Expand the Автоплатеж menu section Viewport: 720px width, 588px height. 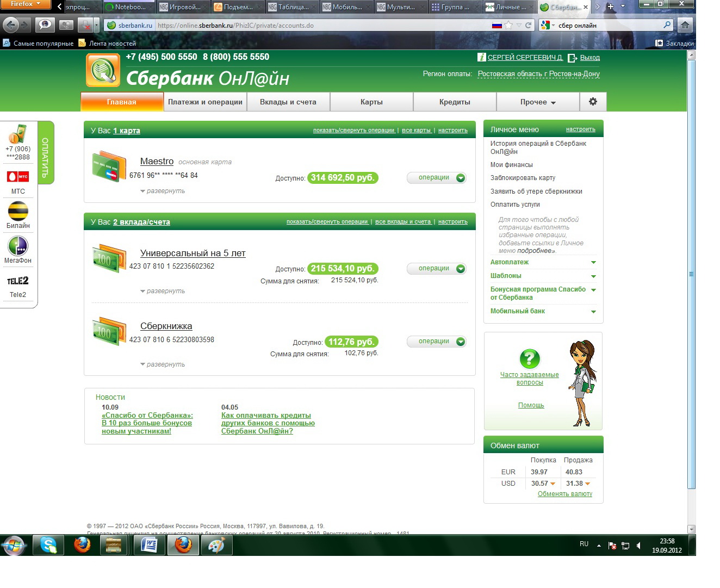click(543, 262)
